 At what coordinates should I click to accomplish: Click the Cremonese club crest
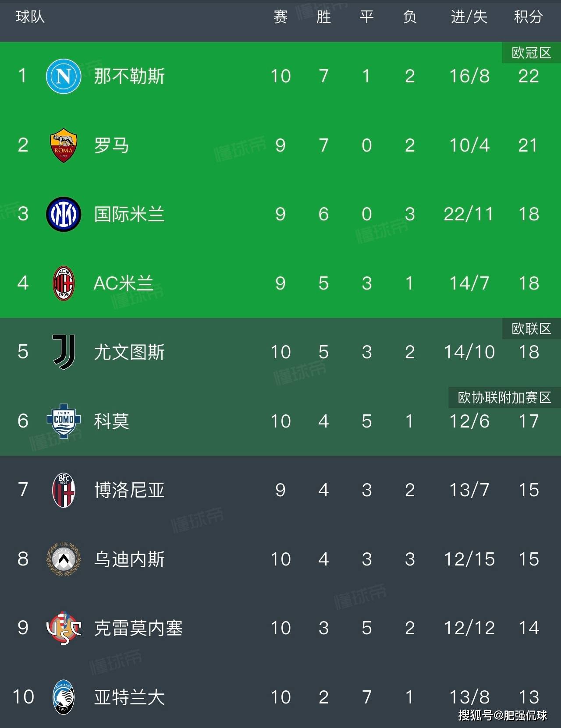64,628
